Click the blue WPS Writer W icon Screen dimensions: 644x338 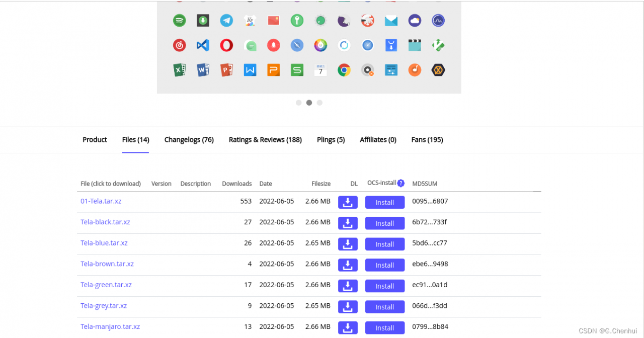(x=250, y=70)
